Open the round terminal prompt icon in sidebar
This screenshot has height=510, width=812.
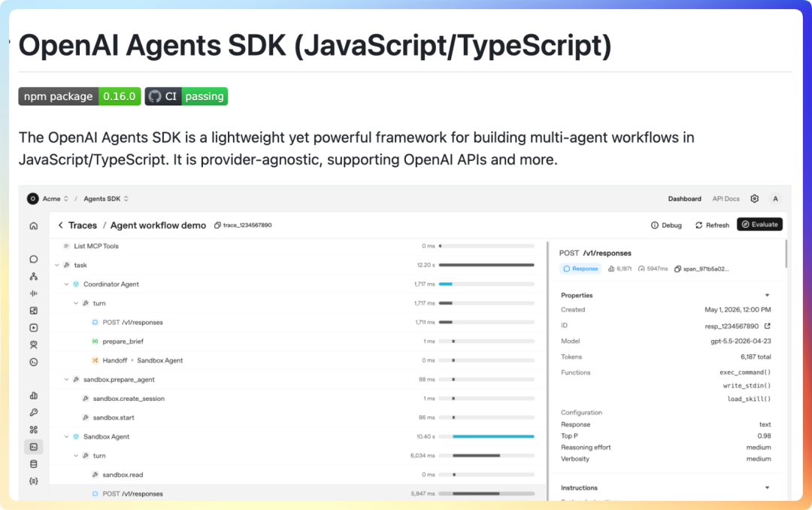coord(34,362)
